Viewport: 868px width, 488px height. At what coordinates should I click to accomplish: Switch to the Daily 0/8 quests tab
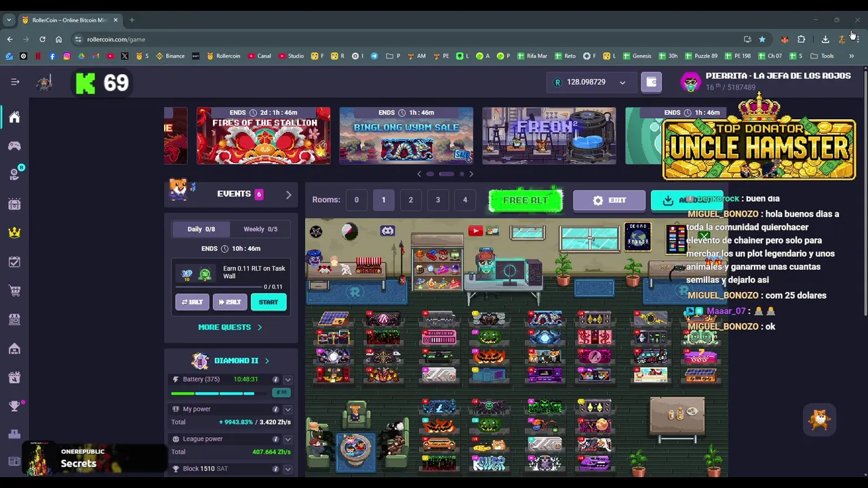click(201, 229)
